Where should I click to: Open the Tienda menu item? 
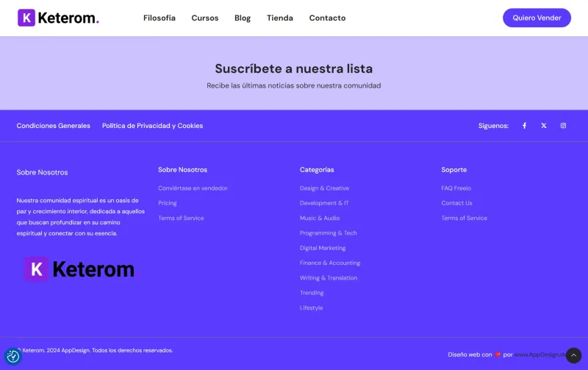click(x=280, y=18)
